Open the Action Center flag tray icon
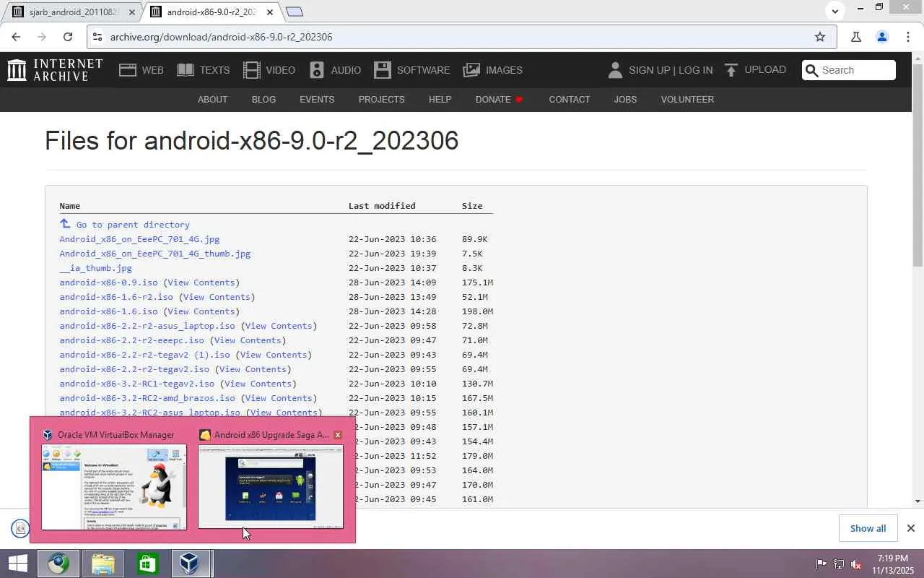Image resolution: width=924 pixels, height=578 pixels. pyautogui.click(x=821, y=564)
